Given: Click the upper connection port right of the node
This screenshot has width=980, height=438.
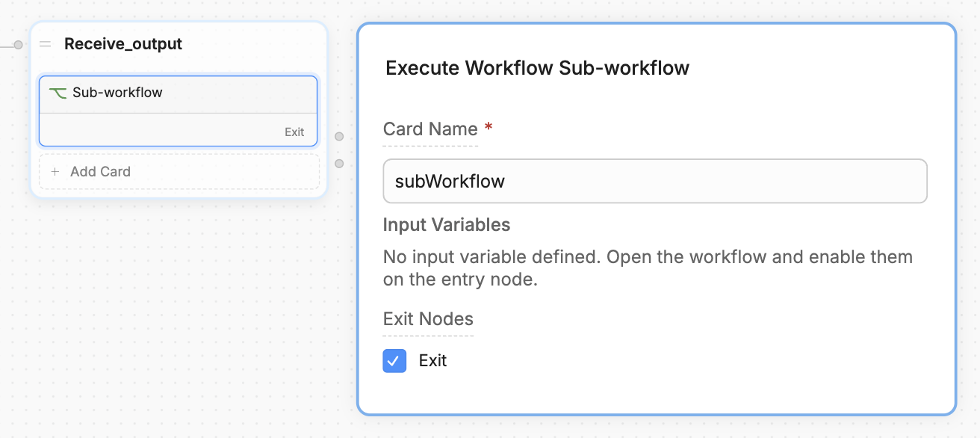Looking at the screenshot, I should pyautogui.click(x=339, y=136).
